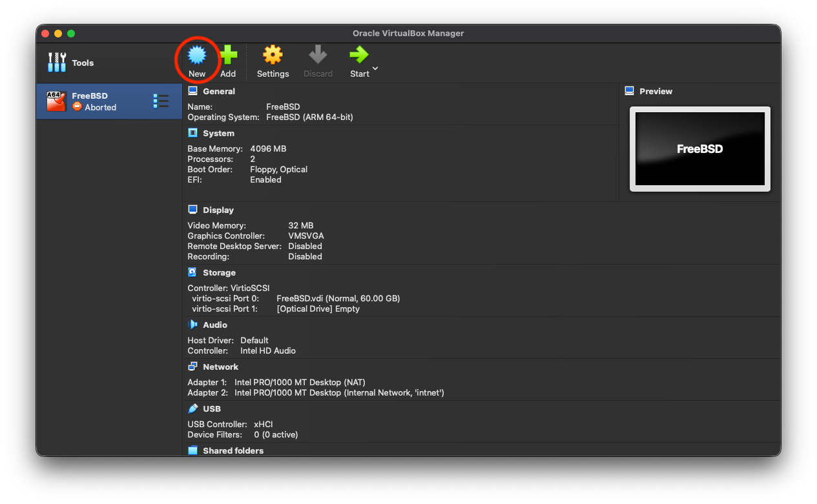Screen dimensions: 817x504
Task: Click 'Controller: VirtioSCSI' text
Action: click(x=229, y=288)
